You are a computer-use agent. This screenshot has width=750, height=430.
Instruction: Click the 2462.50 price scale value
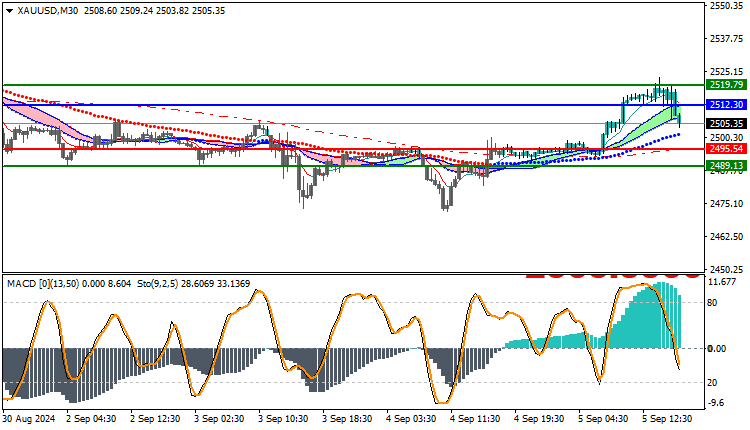click(x=726, y=236)
